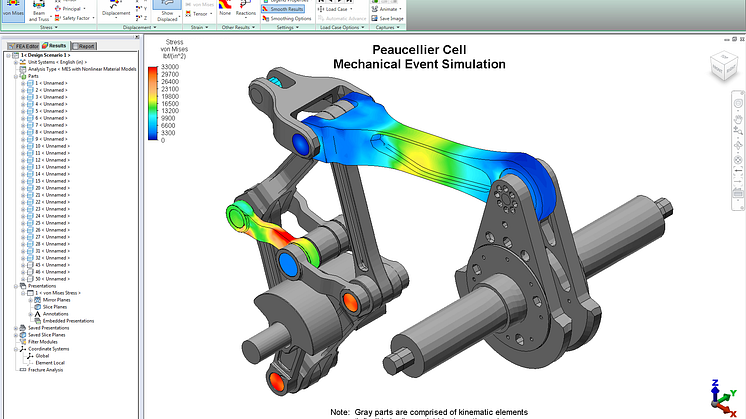Click part 45 Unnamed icon
746x419 pixels.
pos(30,265)
